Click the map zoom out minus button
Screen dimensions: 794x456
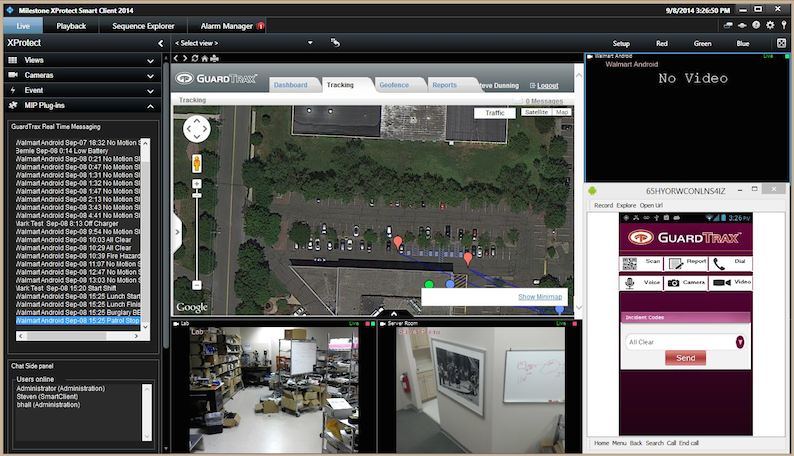(x=196, y=285)
